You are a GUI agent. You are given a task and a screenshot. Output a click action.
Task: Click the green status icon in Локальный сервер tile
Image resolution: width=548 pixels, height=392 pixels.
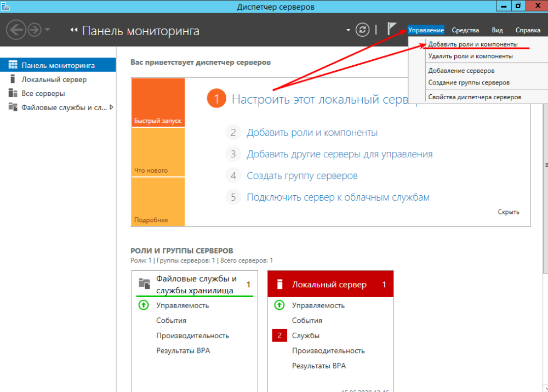[279, 305]
